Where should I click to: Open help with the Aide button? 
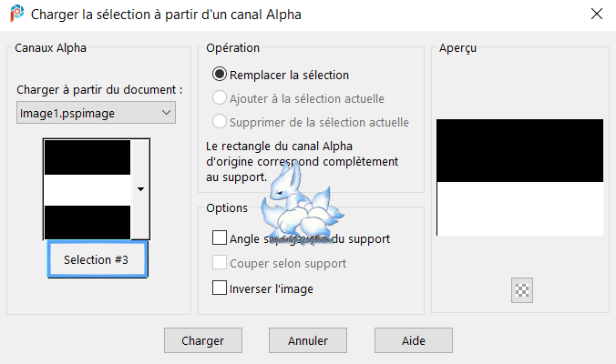tap(414, 340)
